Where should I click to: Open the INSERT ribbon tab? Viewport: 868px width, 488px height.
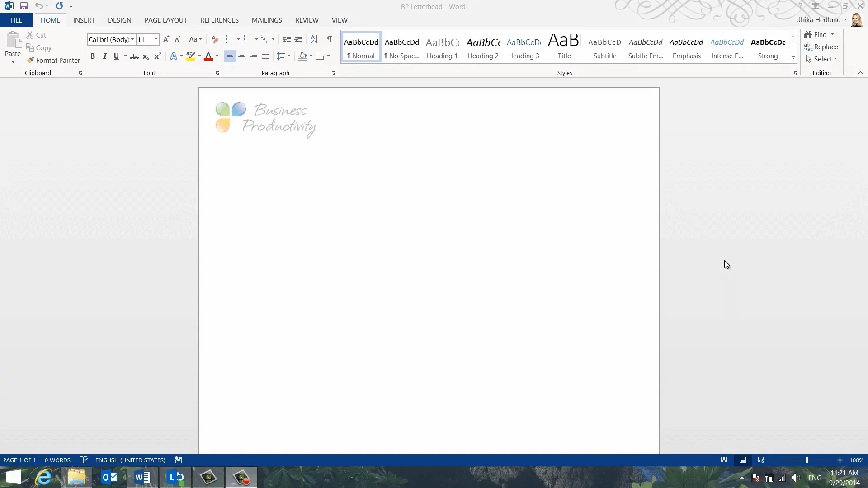click(84, 20)
